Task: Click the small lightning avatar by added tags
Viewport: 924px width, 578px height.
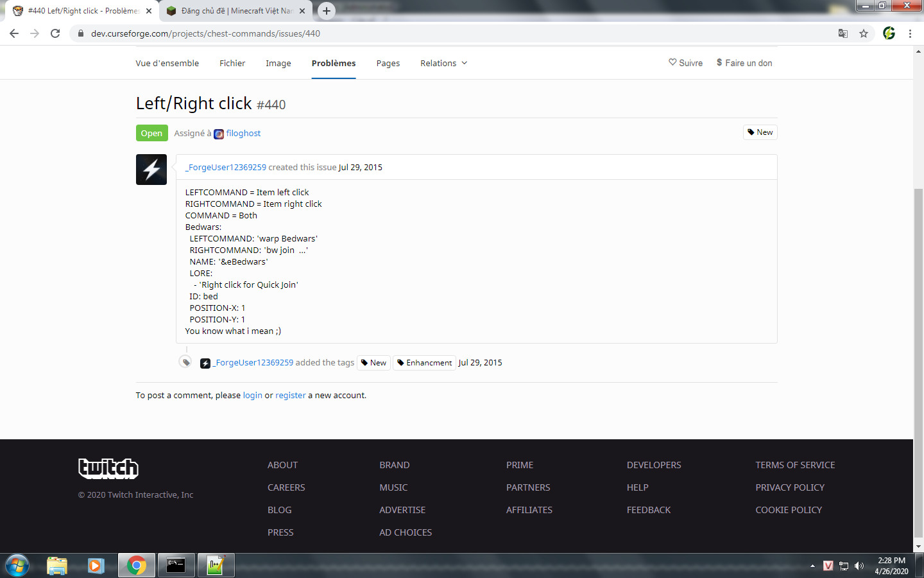Action: point(205,363)
